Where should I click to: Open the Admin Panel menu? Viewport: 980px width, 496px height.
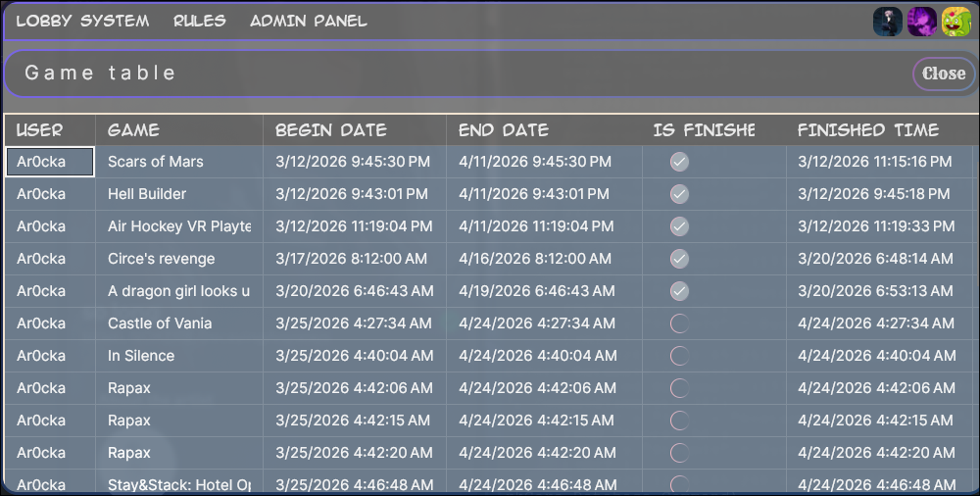pos(309,21)
